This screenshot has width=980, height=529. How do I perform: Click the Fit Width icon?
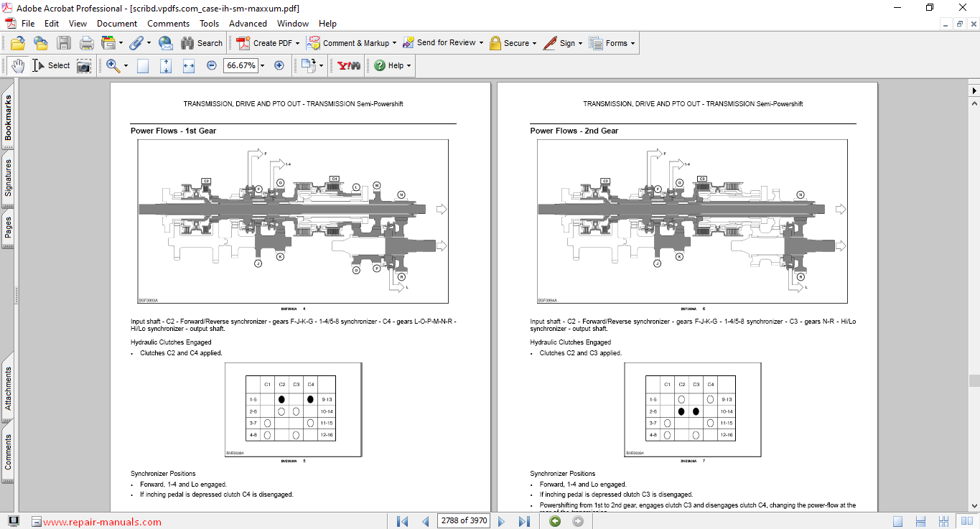coord(189,65)
